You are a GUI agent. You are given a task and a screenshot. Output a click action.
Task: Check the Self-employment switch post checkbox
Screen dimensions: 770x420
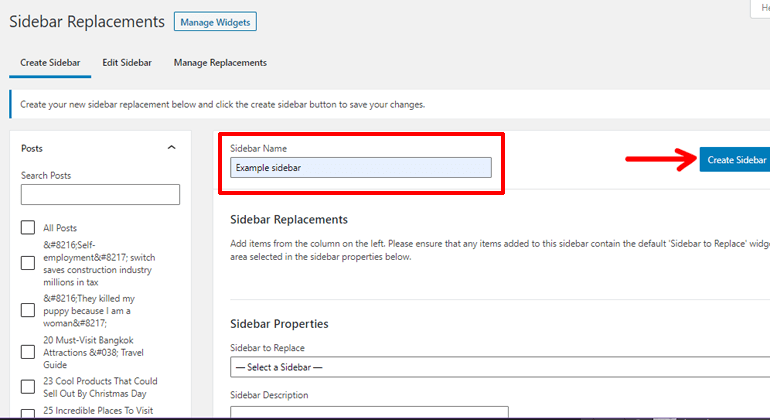[x=28, y=263]
